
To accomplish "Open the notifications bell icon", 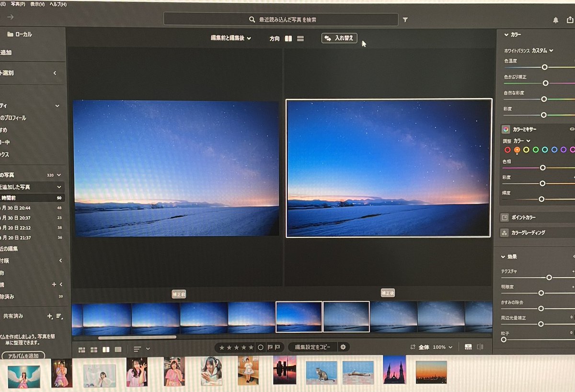I will (x=556, y=20).
